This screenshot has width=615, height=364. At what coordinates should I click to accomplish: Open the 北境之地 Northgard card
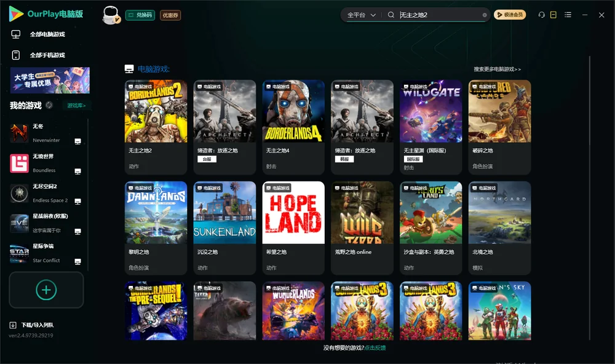(499, 228)
